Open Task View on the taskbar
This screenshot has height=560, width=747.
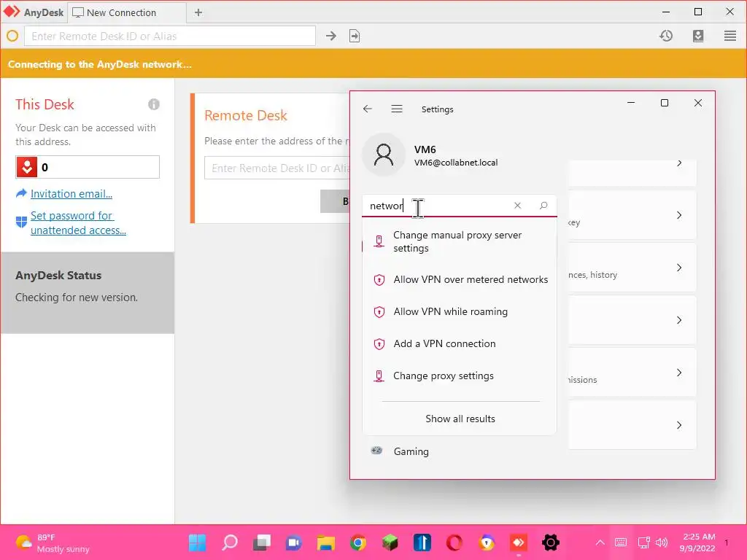click(x=262, y=542)
